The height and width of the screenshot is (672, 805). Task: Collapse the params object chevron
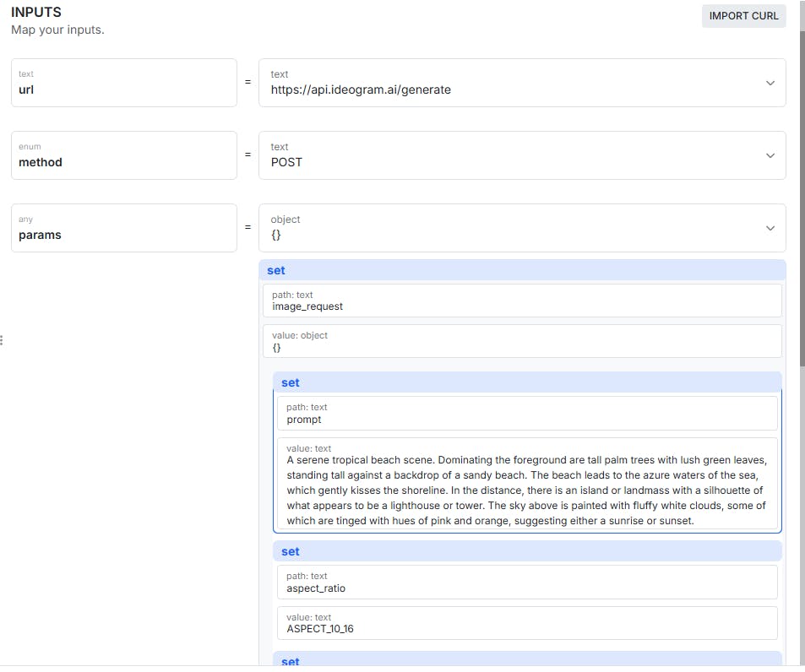pos(770,228)
